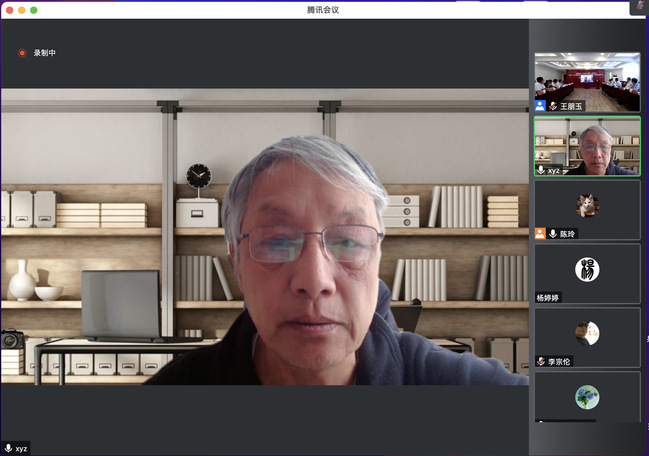
Task: Click the muted microphone icon next to 王丽玉
Action: tap(552, 106)
